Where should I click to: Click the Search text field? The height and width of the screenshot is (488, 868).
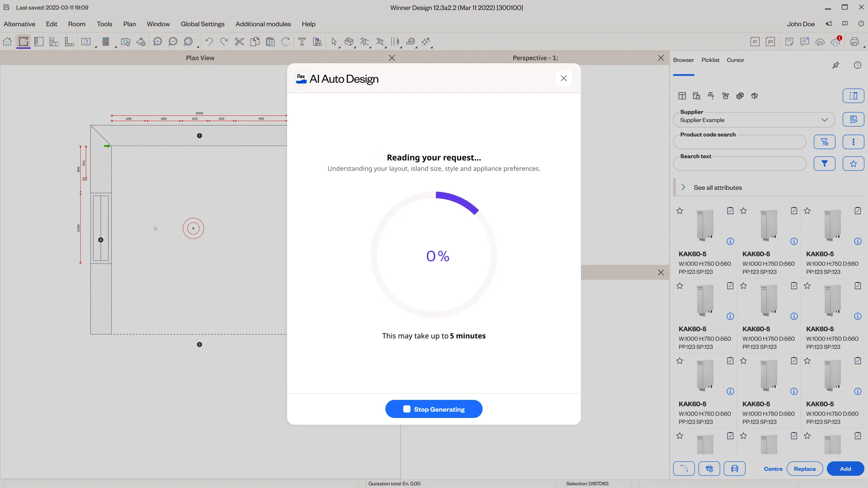pyautogui.click(x=740, y=164)
